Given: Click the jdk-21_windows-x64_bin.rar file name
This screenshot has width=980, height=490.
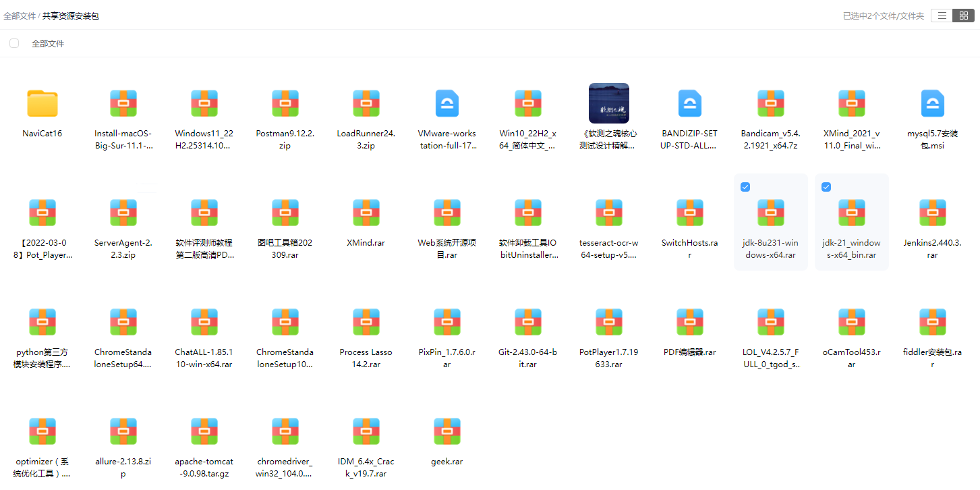Looking at the screenshot, I should click(x=851, y=248).
